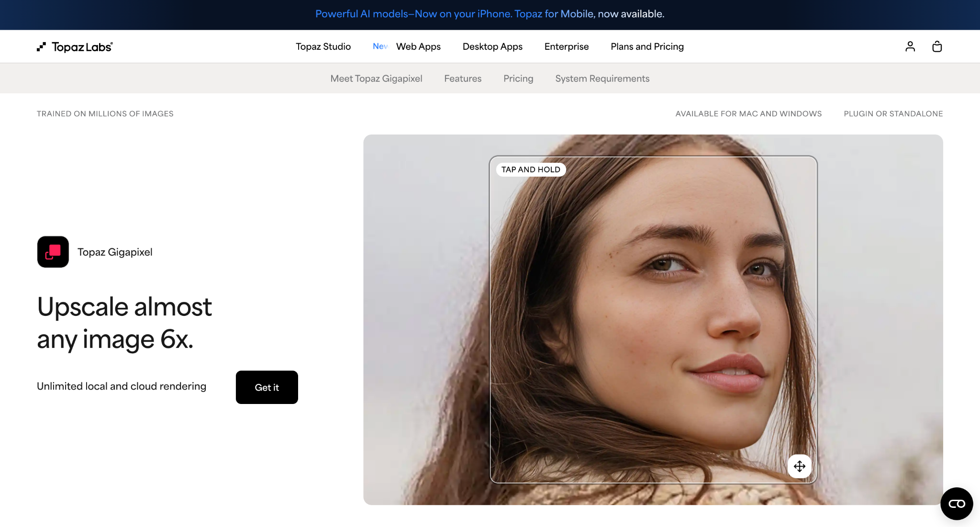Click the Topaz Gigapixel app icon
The width and height of the screenshot is (980, 527).
[53, 252]
